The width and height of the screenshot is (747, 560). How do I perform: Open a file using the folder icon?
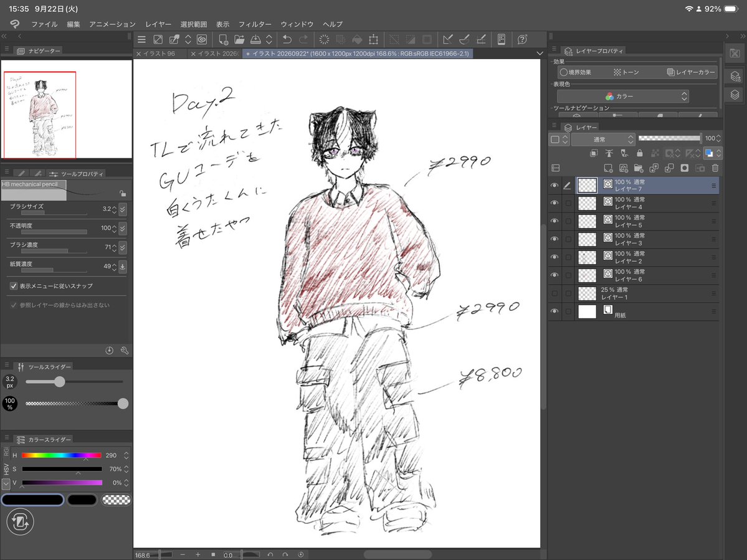tap(239, 39)
